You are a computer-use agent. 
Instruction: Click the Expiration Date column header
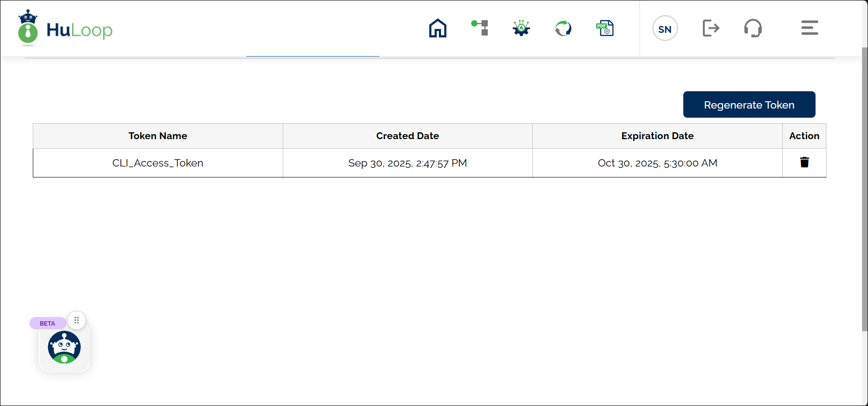click(657, 136)
